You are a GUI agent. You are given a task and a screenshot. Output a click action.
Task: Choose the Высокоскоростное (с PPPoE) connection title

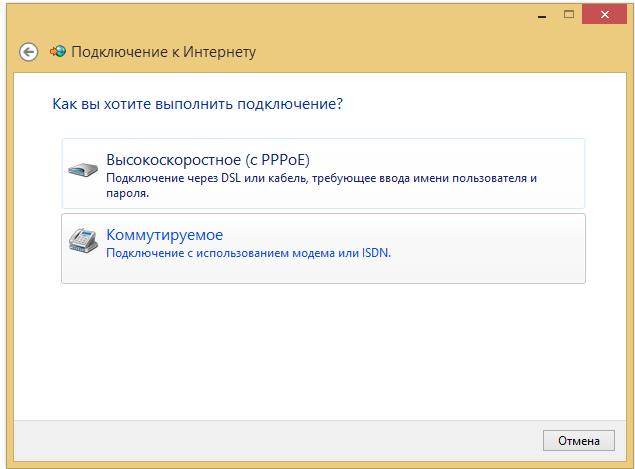click(x=216, y=160)
